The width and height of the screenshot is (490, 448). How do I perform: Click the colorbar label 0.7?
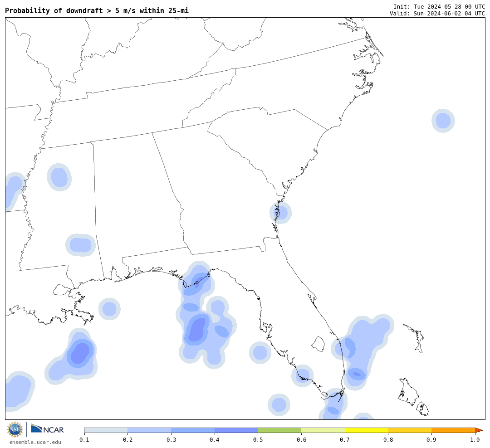click(345, 440)
